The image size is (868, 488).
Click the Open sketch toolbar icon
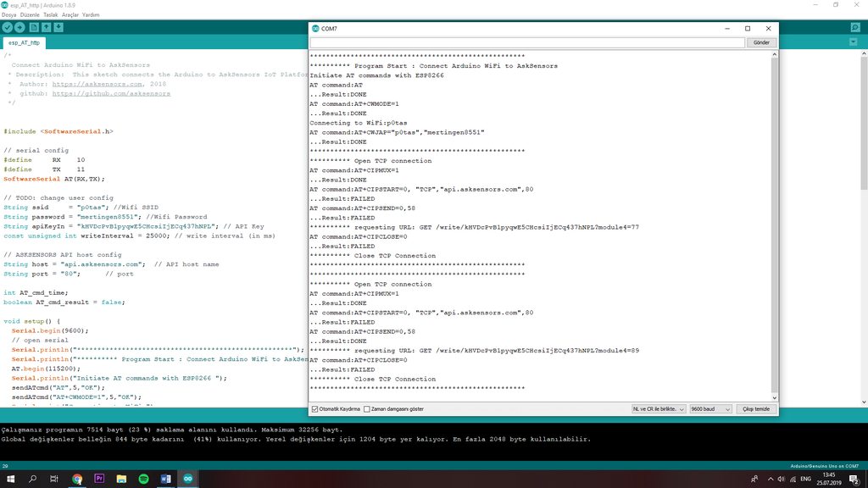pyautogui.click(x=47, y=28)
